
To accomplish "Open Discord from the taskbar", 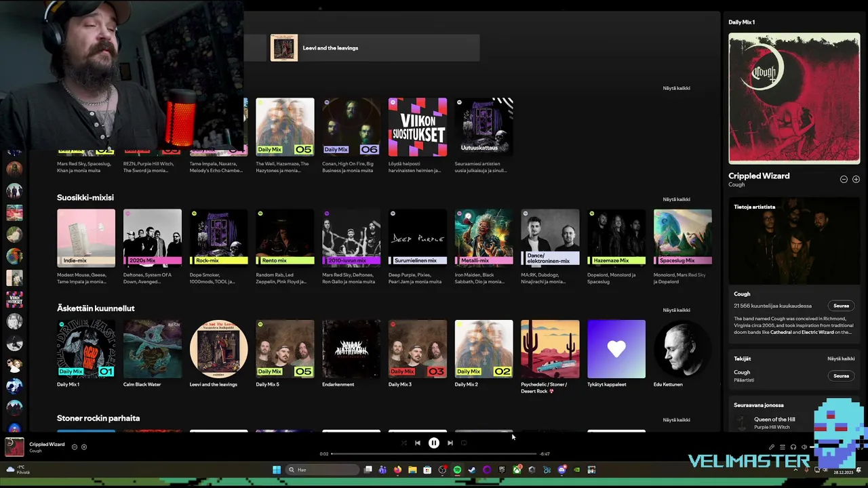I will point(561,470).
